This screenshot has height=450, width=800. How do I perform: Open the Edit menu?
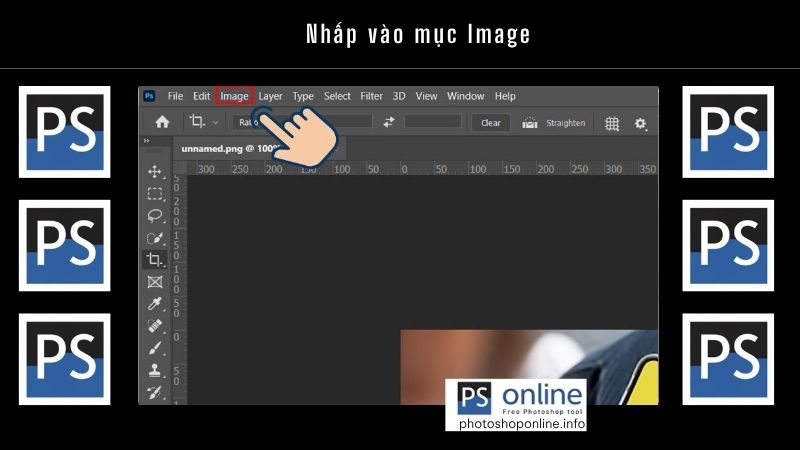[202, 96]
